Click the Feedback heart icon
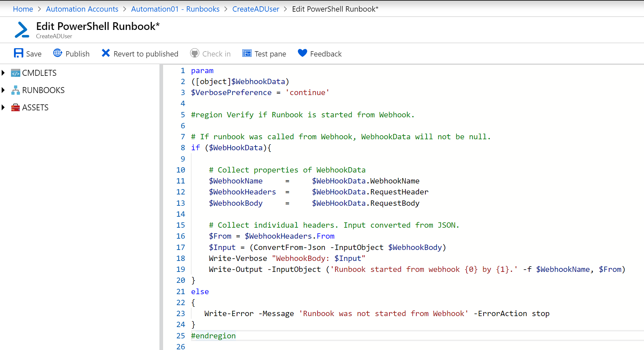The height and width of the screenshot is (350, 644). (302, 53)
